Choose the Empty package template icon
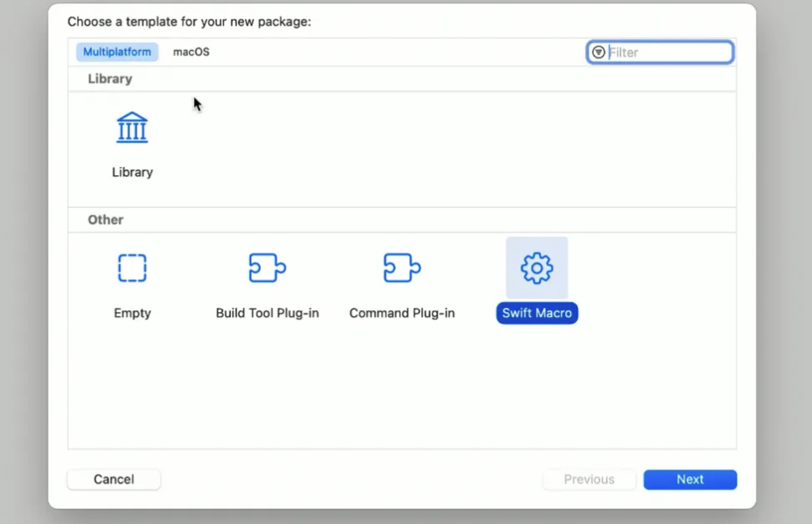This screenshot has height=524, width=812. (132, 268)
